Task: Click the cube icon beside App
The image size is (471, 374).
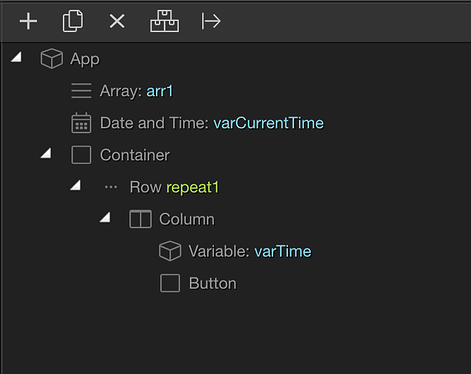Action: pos(52,59)
